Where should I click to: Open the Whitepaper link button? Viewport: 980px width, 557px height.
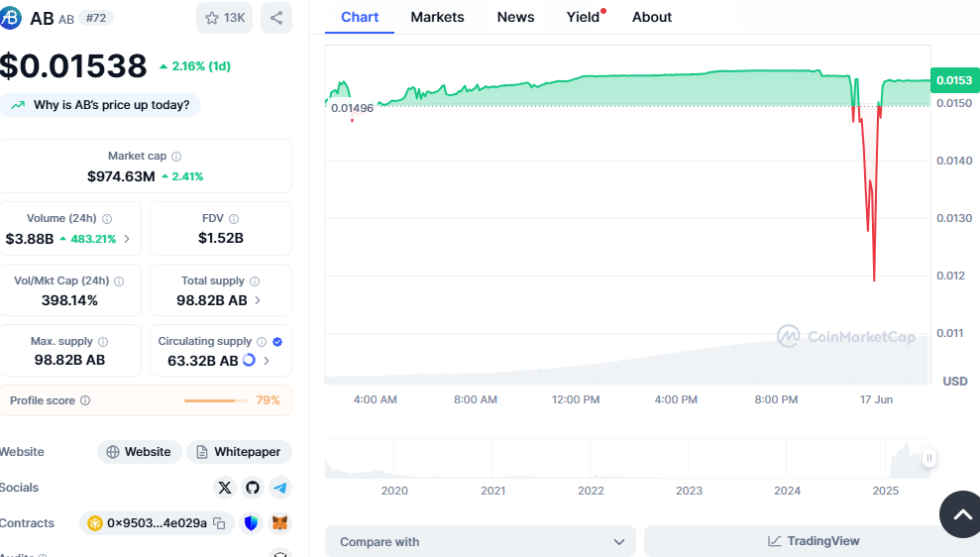pos(239,452)
